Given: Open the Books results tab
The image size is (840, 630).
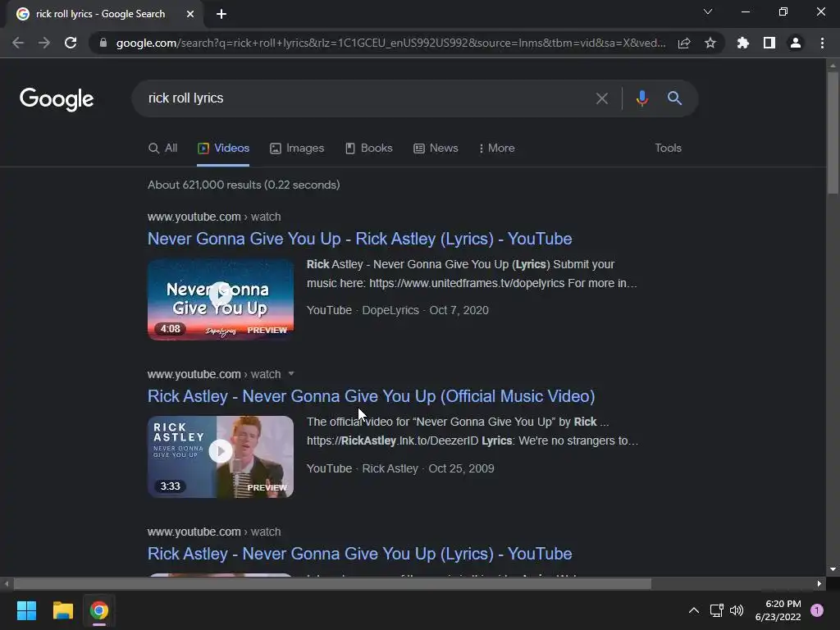Looking at the screenshot, I should click(368, 148).
